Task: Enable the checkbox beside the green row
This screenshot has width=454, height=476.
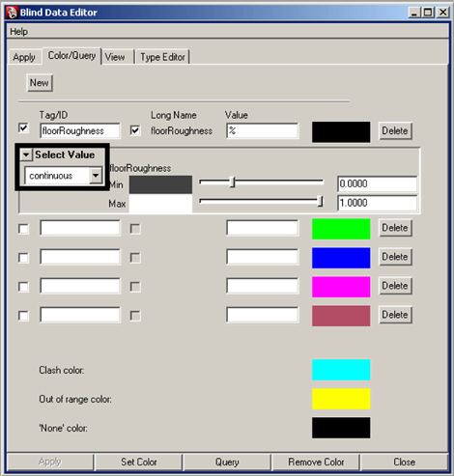Action: pos(23,229)
